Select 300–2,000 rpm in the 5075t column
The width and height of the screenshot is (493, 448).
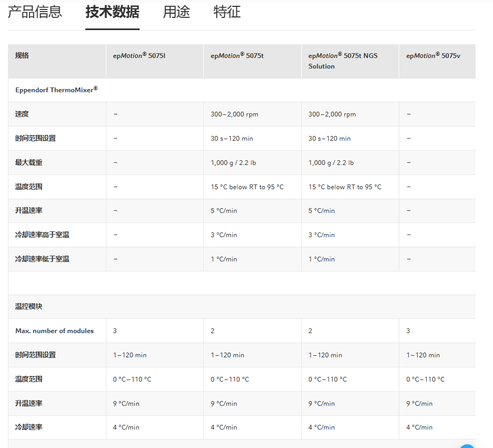[234, 114]
